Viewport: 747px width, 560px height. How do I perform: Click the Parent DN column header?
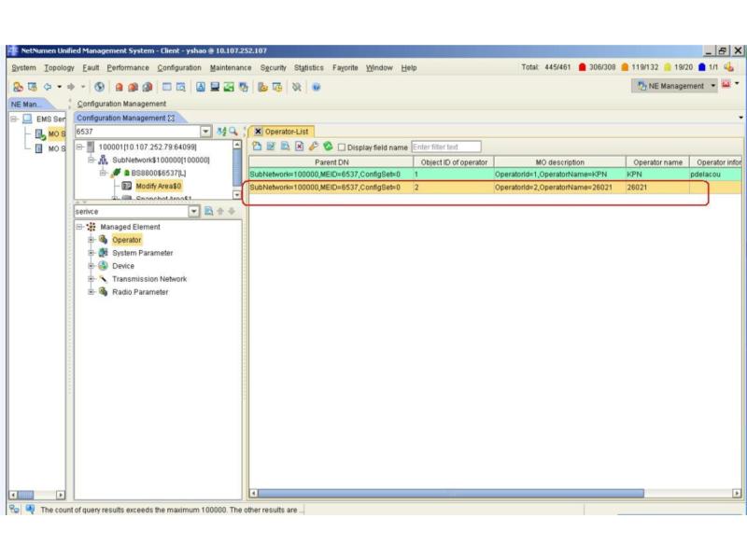tap(331, 161)
